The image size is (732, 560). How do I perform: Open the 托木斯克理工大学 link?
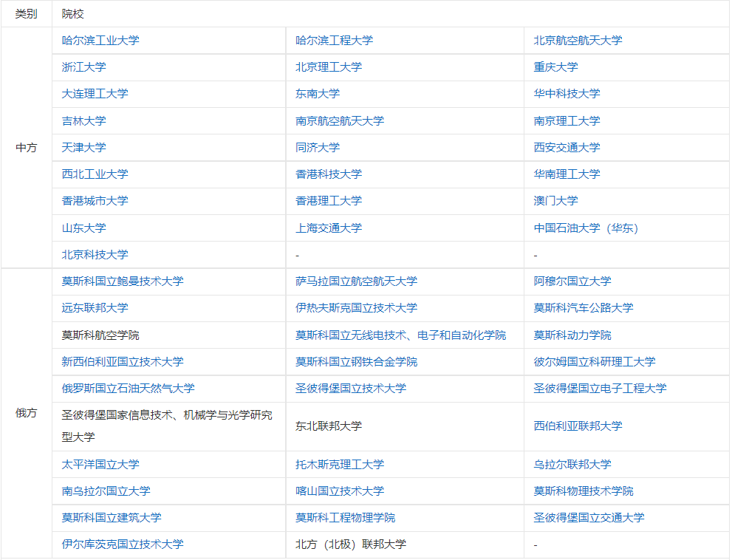[x=340, y=464]
